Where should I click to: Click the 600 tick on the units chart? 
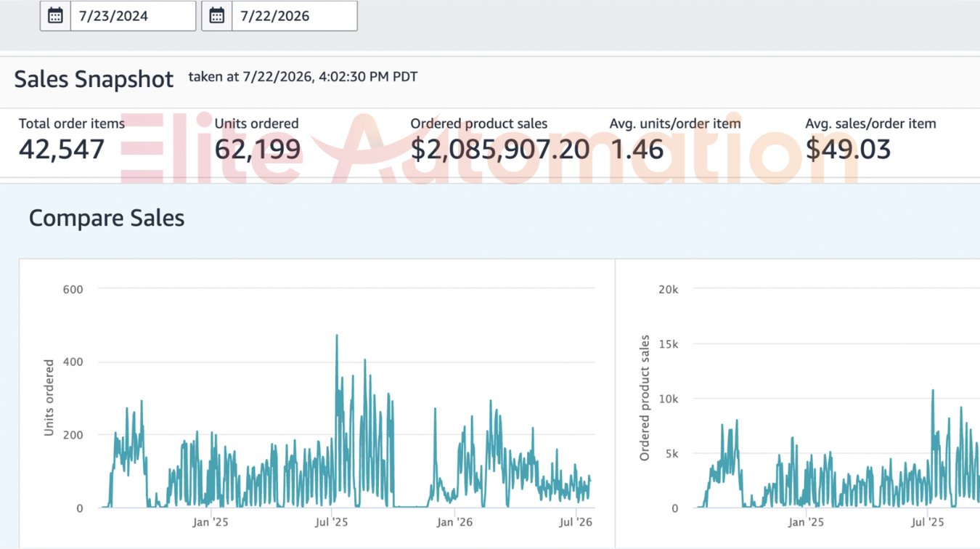pyautogui.click(x=73, y=289)
